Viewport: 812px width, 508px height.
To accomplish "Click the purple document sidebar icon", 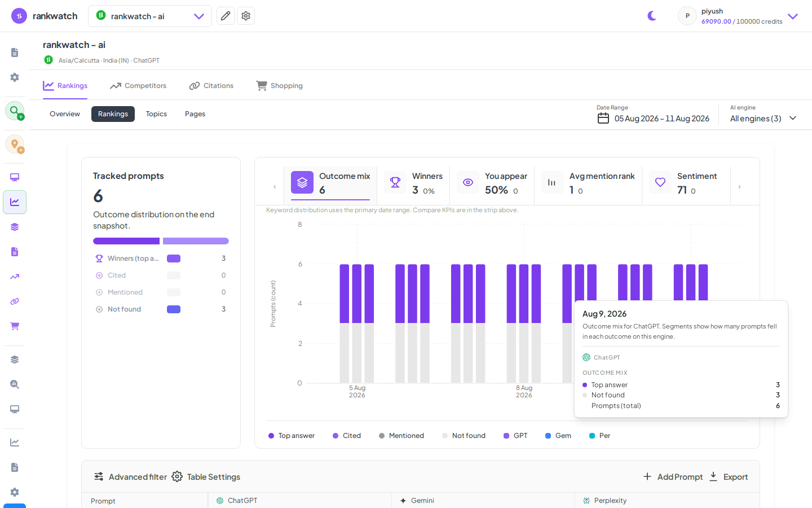I will (15, 252).
